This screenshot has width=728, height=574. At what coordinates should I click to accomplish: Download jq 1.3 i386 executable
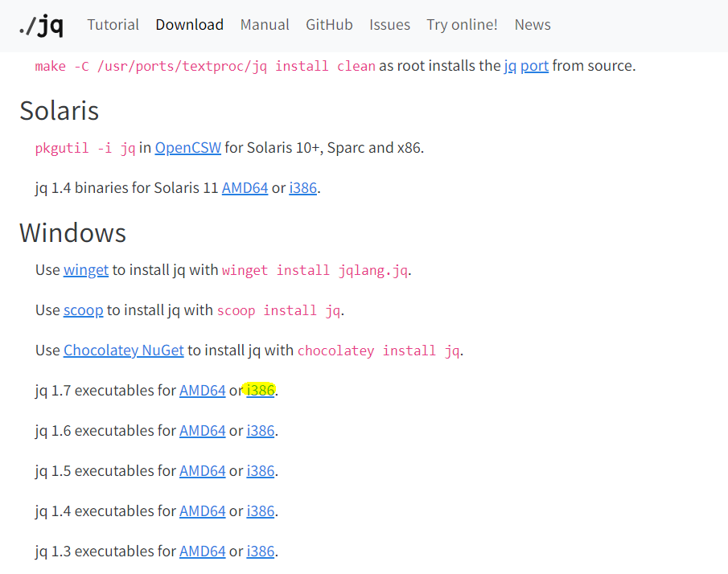coord(261,551)
